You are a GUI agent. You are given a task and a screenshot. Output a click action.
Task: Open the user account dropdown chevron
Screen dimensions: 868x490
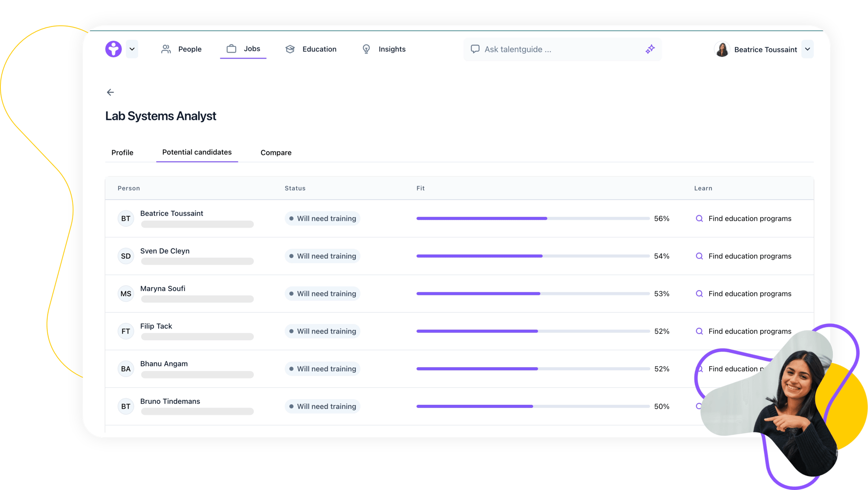point(808,49)
